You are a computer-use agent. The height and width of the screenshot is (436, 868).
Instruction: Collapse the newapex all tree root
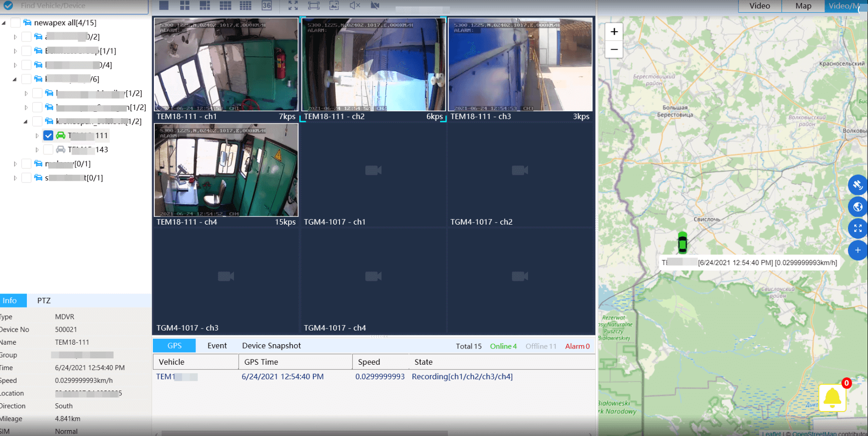[4, 23]
